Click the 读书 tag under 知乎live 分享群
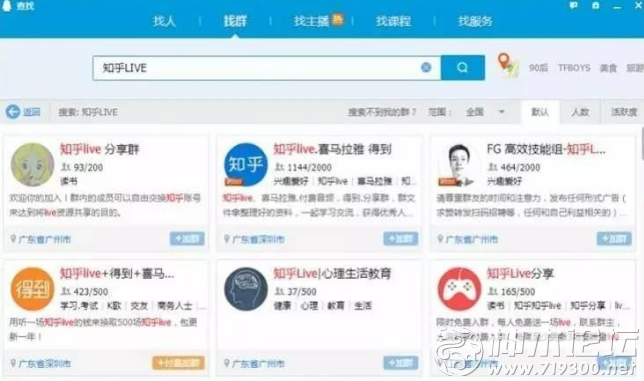Image resolution: width=644 pixels, height=381 pixels. (x=69, y=181)
